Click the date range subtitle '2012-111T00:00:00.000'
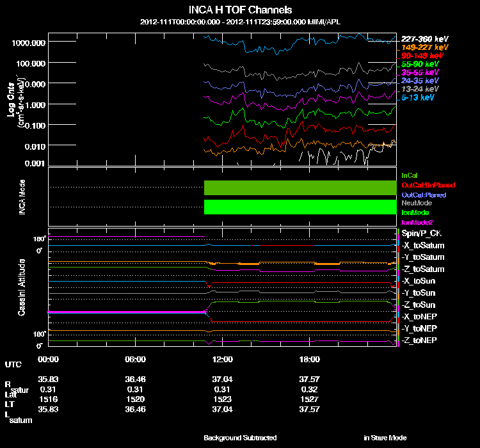The height and width of the screenshot is (448, 480). coord(180,22)
